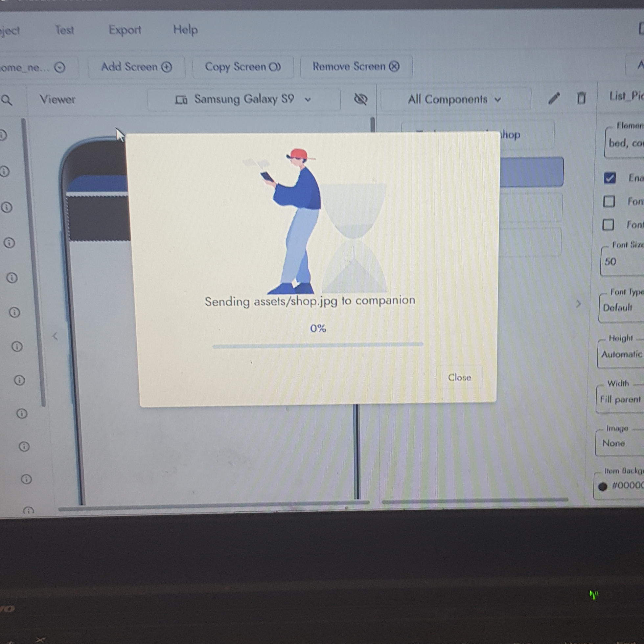This screenshot has width=644, height=644.
Task: Expand the All Components dropdown
Action: point(455,99)
